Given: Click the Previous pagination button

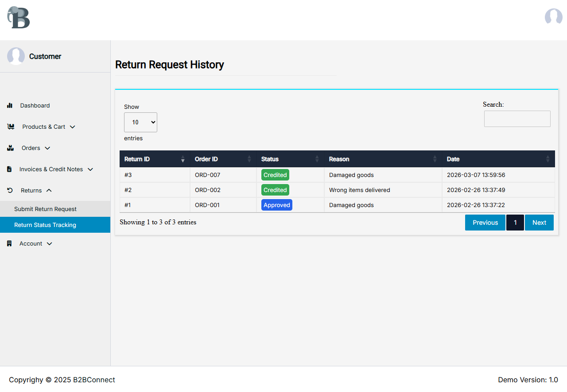Looking at the screenshot, I should 485,223.
